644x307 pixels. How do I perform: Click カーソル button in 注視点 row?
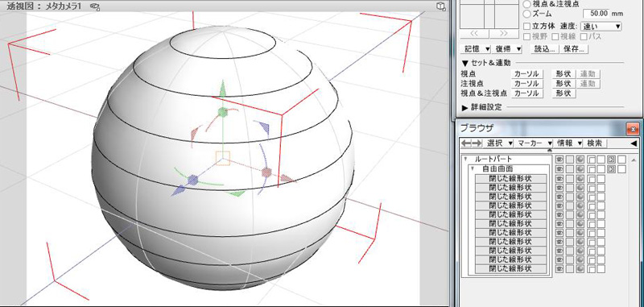(526, 84)
